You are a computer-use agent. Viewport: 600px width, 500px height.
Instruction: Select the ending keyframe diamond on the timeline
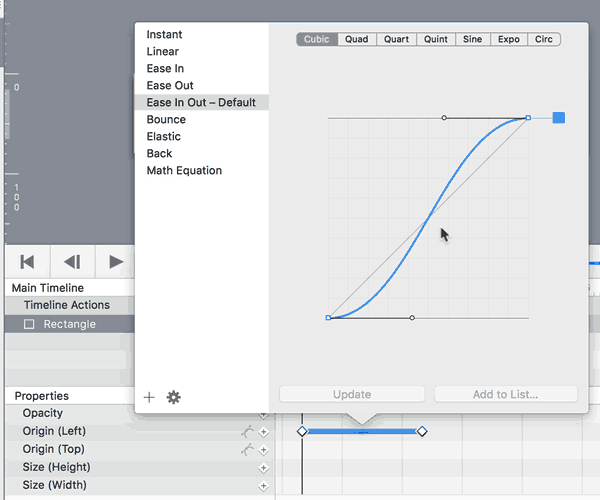[422, 431]
